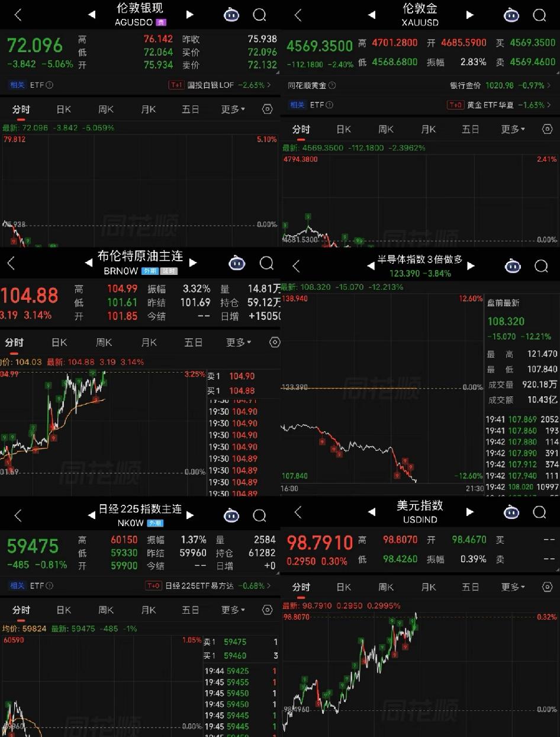
Task: Tap the 相关 tag in 伦敦金 panel
Action: pos(297,105)
